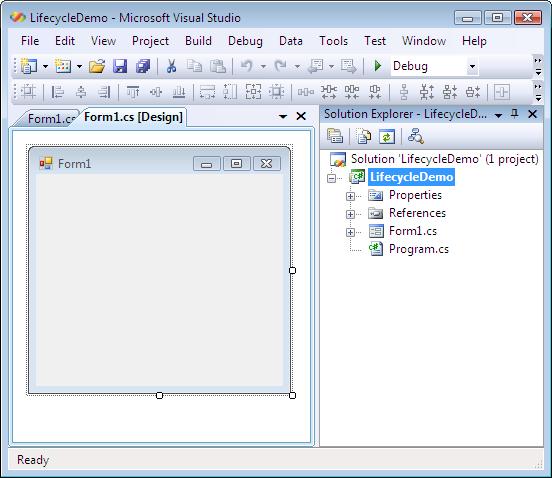552x478 pixels.
Task: Save the current file with the floppy icon
Action: click(x=120, y=66)
